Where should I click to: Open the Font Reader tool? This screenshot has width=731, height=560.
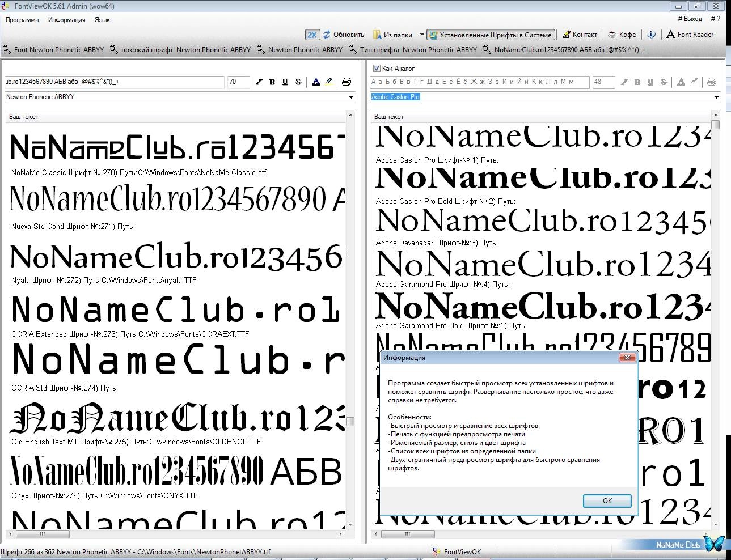[x=690, y=35]
